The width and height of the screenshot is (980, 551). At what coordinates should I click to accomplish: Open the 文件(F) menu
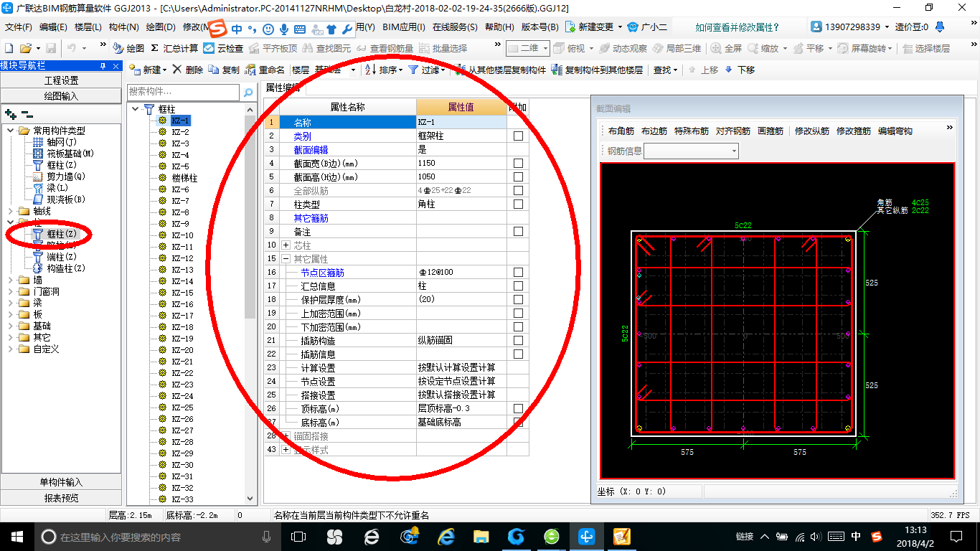(x=19, y=27)
